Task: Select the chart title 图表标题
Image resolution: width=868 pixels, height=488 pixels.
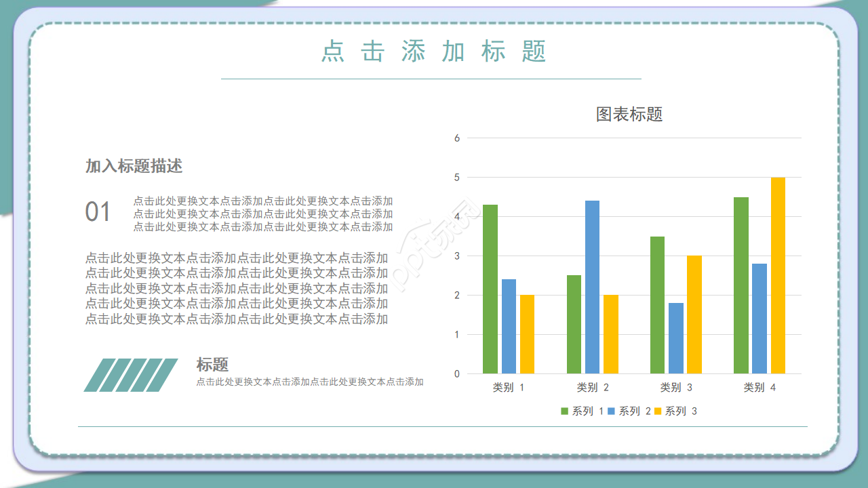Action: pos(629,115)
